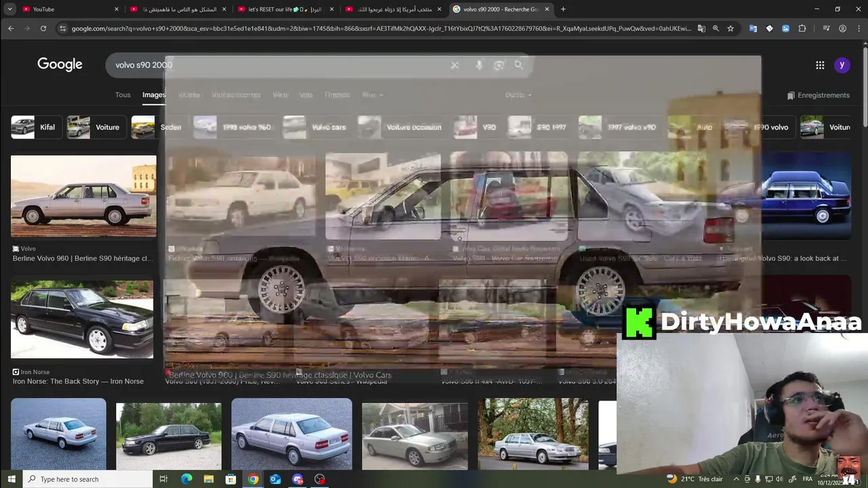Open the blue Volvo S90 thumbnail
The image size is (868, 488).
806,197
